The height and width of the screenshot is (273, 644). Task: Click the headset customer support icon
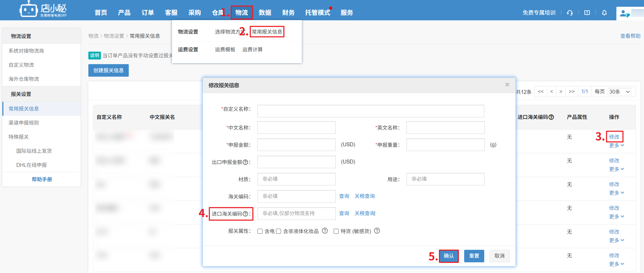pos(570,13)
